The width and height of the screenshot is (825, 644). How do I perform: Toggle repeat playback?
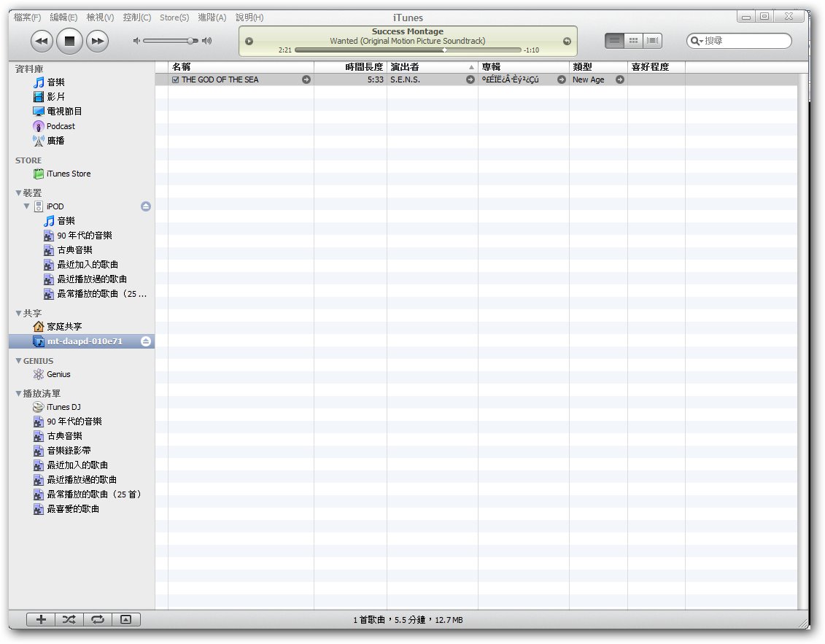(97, 620)
